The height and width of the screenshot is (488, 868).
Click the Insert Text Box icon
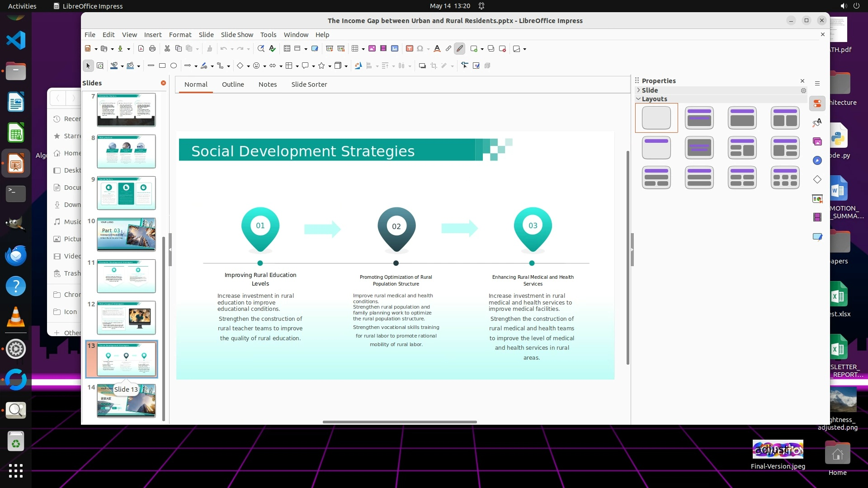[x=410, y=49]
